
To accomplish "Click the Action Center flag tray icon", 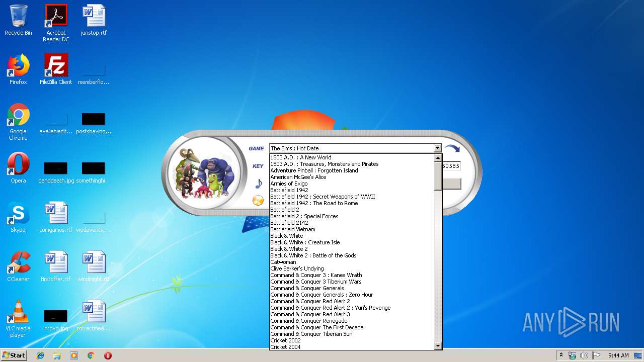I will point(596,355).
